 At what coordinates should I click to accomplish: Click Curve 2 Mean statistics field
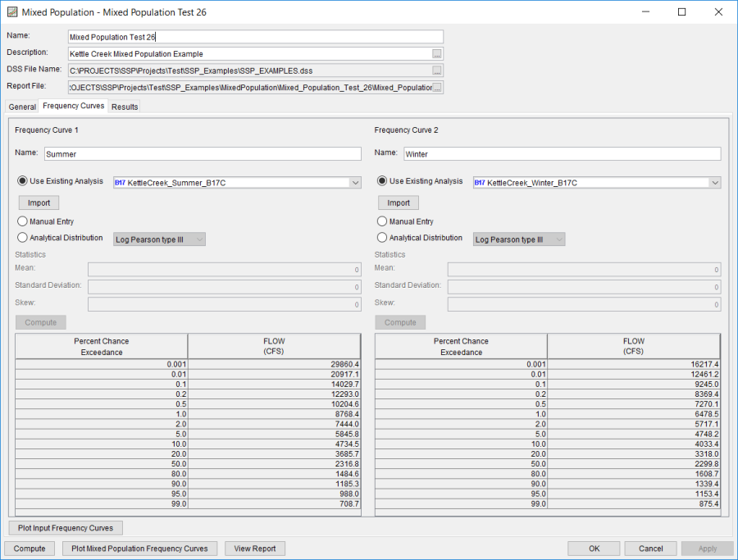tap(584, 270)
